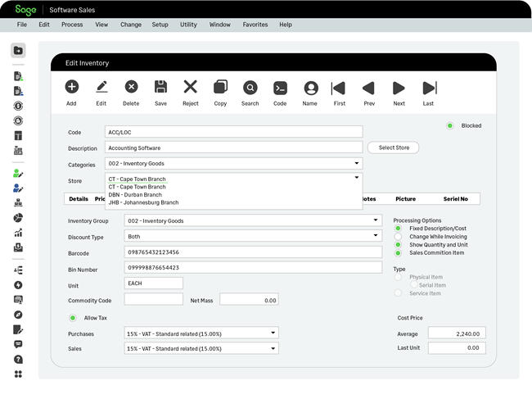
Task: Open Search with the magnifier icon
Action: (x=250, y=88)
